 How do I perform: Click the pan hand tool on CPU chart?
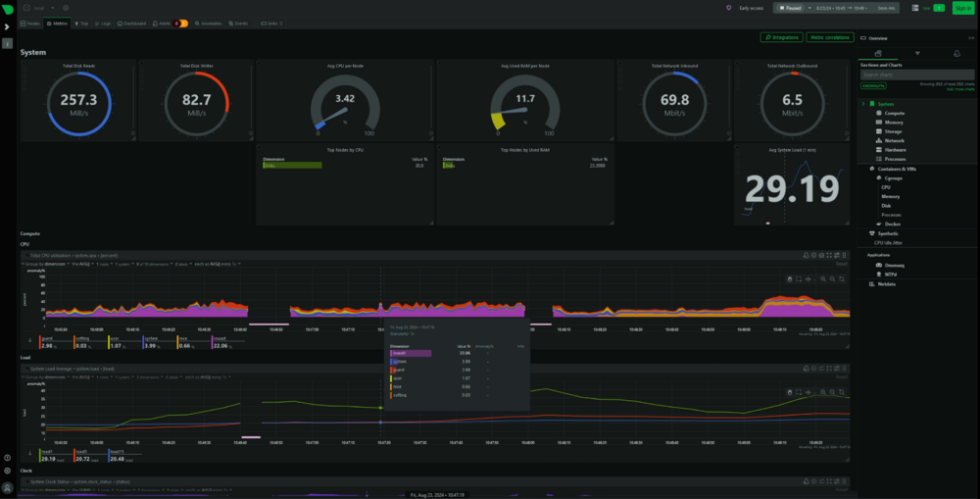(x=789, y=279)
